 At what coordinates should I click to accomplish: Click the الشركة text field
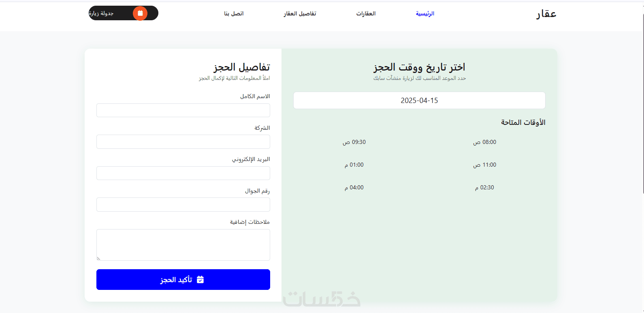click(183, 141)
